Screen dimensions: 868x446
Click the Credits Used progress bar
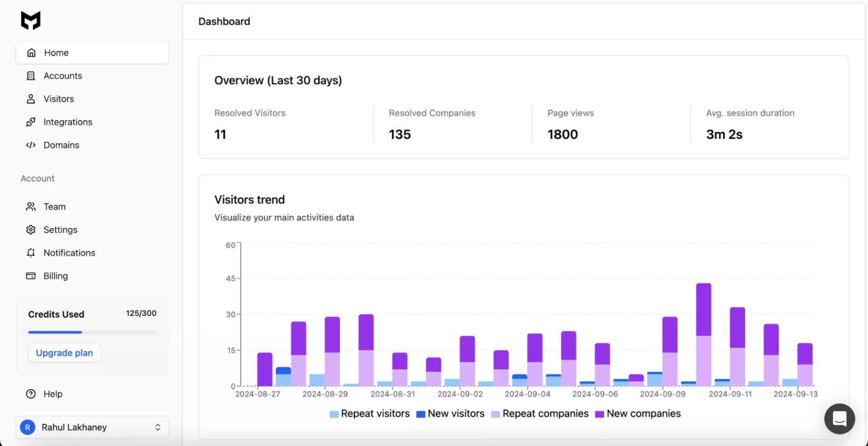click(x=92, y=332)
